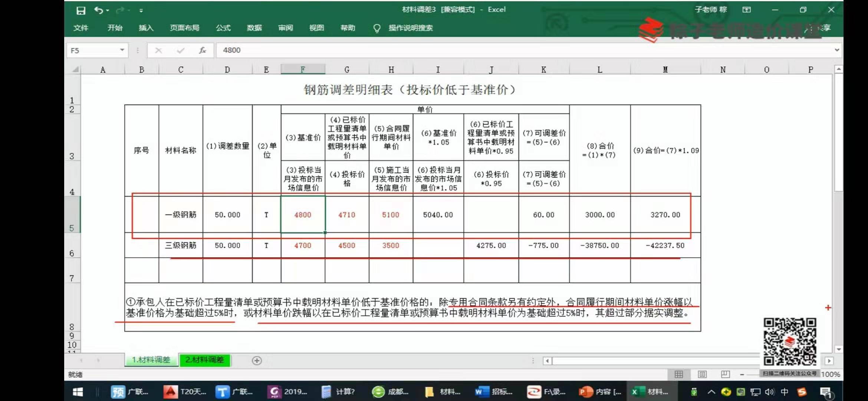Click the cancel entry X icon
Viewport: 868px width, 401px height.
pos(158,50)
